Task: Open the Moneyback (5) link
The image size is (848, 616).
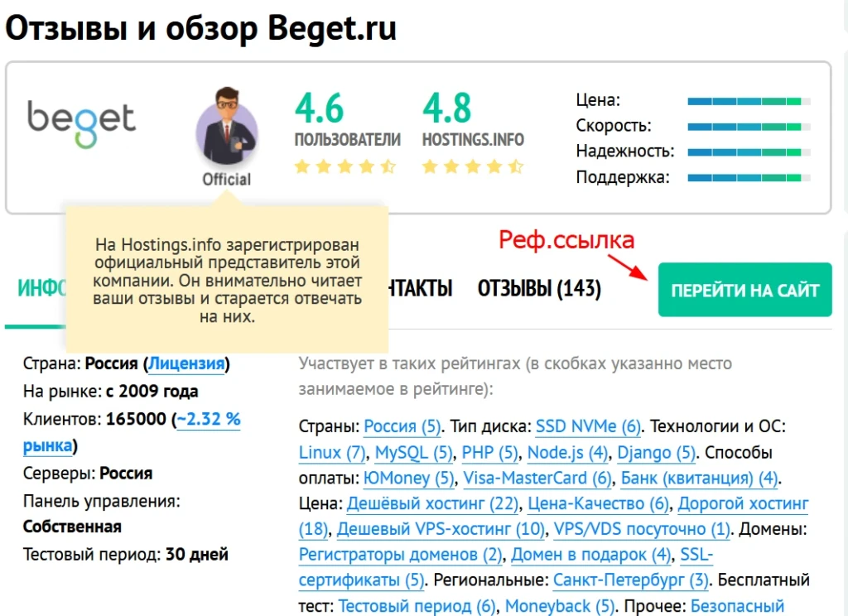Action: 560,606
